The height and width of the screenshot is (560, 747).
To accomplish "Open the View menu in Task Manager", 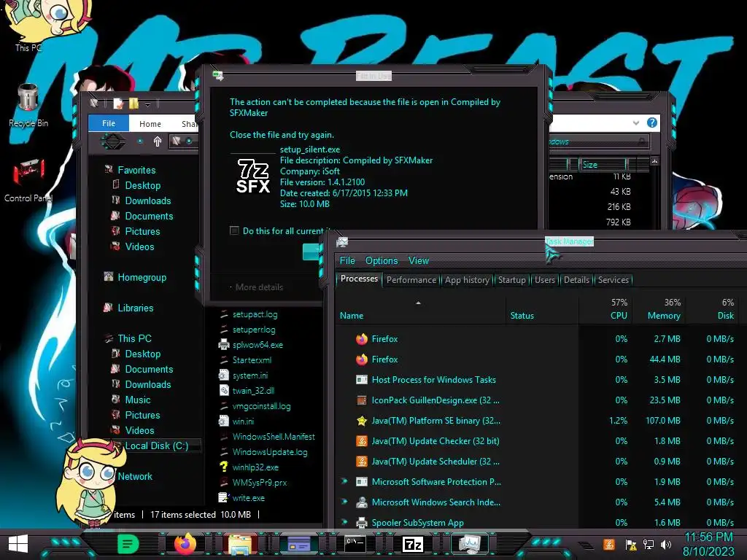I will (x=419, y=260).
